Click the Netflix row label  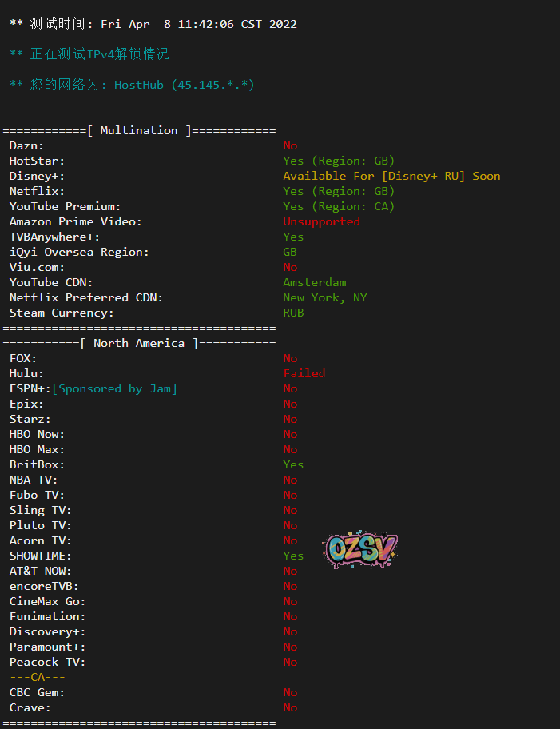click(37, 191)
